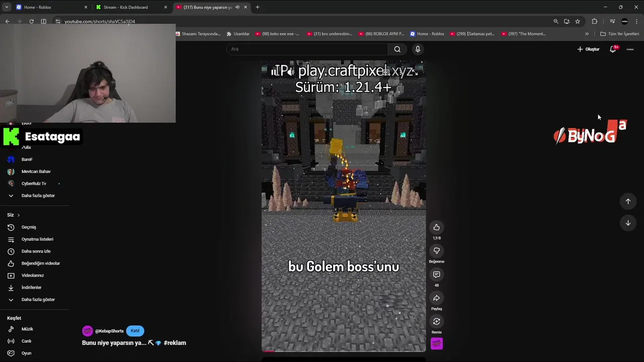Go to the next Short with down arrow
This screenshot has height=362, width=644.
pos(628,223)
